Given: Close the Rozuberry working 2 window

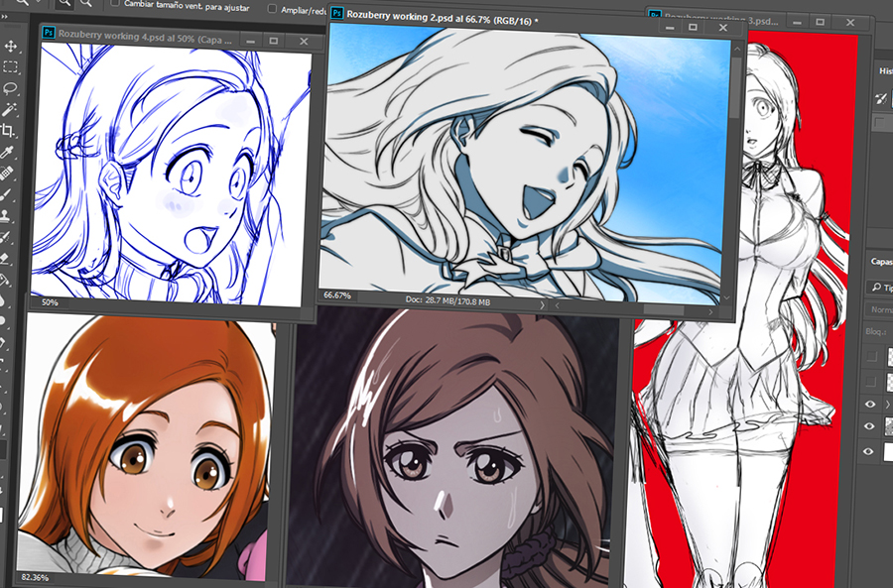Looking at the screenshot, I should pos(723,28).
